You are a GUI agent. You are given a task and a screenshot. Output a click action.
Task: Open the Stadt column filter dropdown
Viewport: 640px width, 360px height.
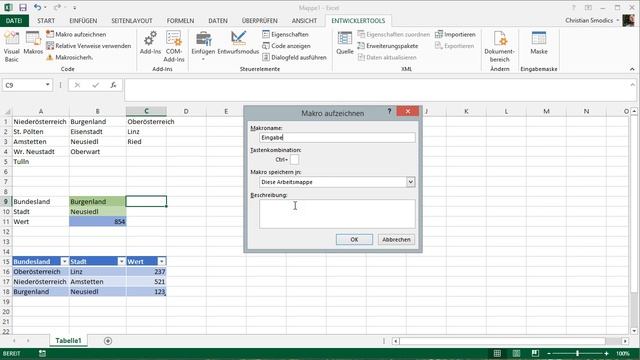click(x=121, y=262)
